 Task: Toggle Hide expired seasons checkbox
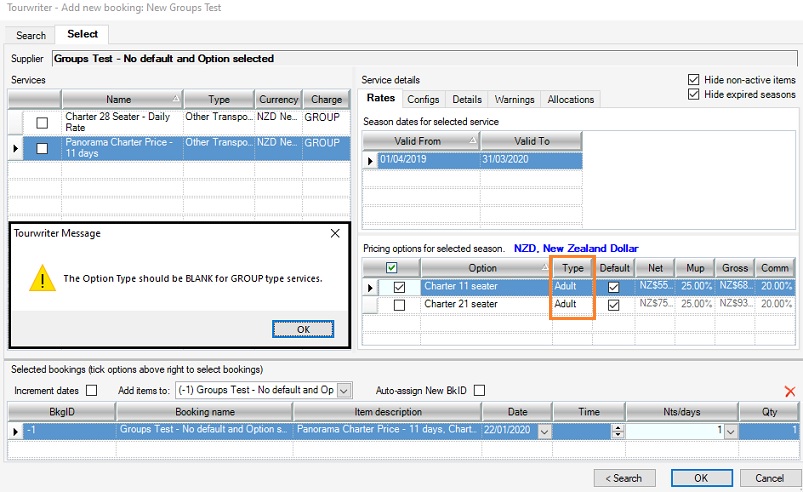click(x=694, y=94)
